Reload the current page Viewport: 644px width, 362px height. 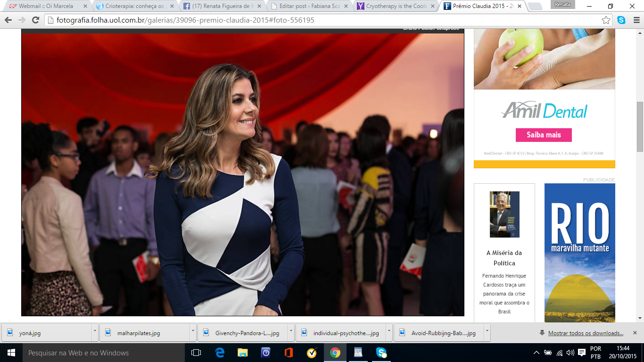coord(35,20)
